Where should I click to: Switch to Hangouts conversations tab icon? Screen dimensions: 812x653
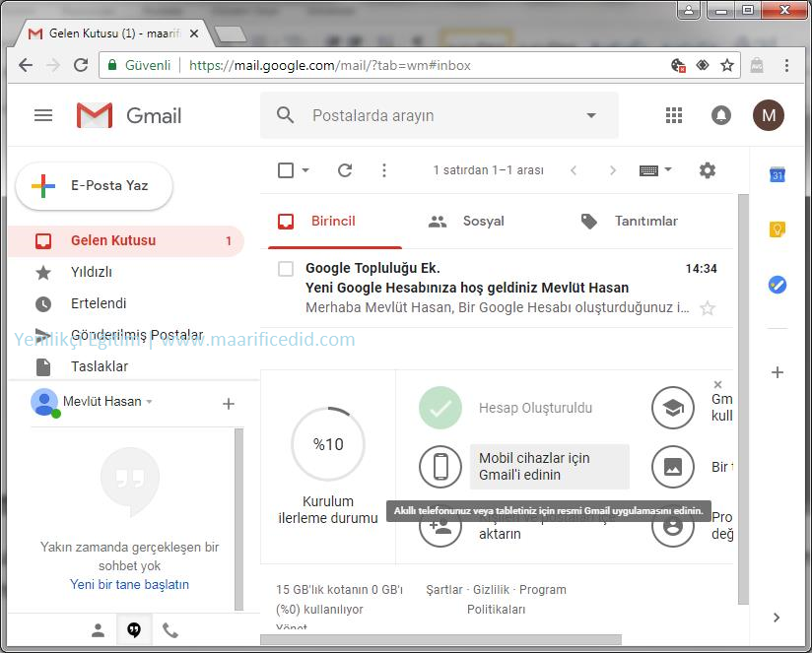134,630
